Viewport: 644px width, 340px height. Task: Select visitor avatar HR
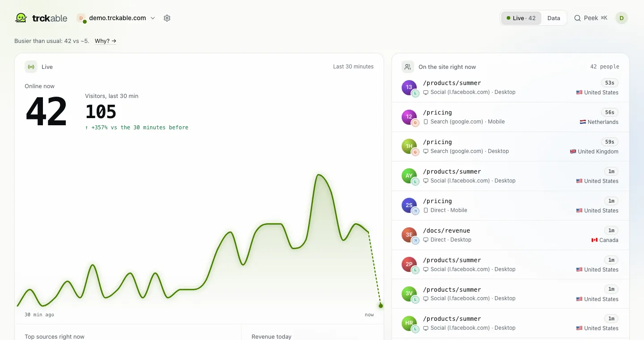point(409,323)
